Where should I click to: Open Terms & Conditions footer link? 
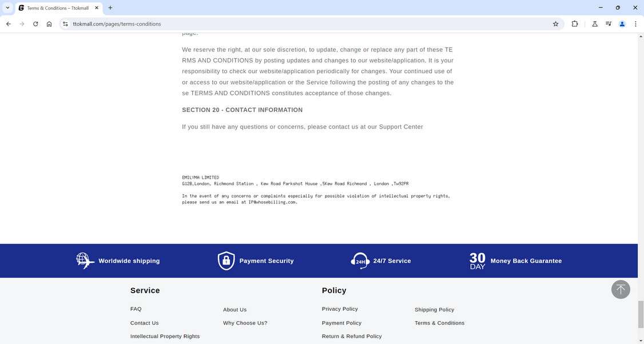pyautogui.click(x=439, y=323)
